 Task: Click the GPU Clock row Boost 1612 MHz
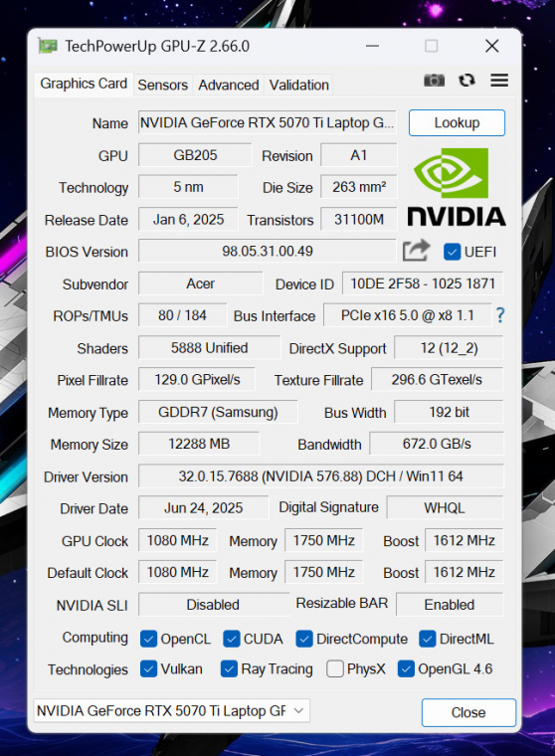(463, 540)
